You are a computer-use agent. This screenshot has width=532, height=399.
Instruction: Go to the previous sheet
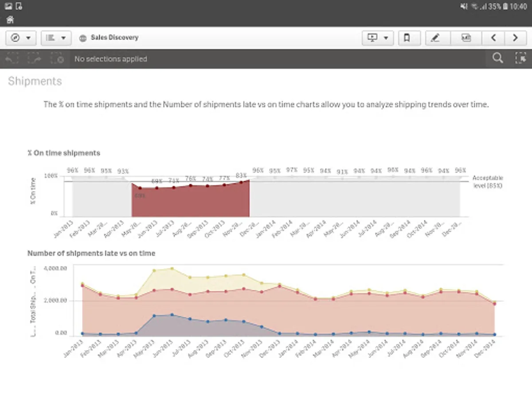(493, 38)
